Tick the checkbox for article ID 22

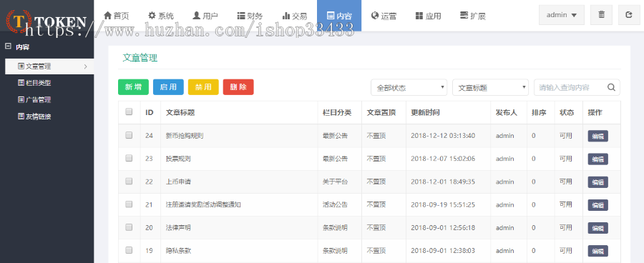[129, 181]
